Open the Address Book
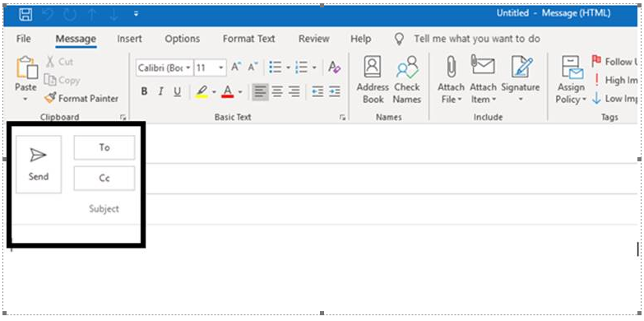Image resolution: width=644 pixels, height=321 pixels. point(373,80)
